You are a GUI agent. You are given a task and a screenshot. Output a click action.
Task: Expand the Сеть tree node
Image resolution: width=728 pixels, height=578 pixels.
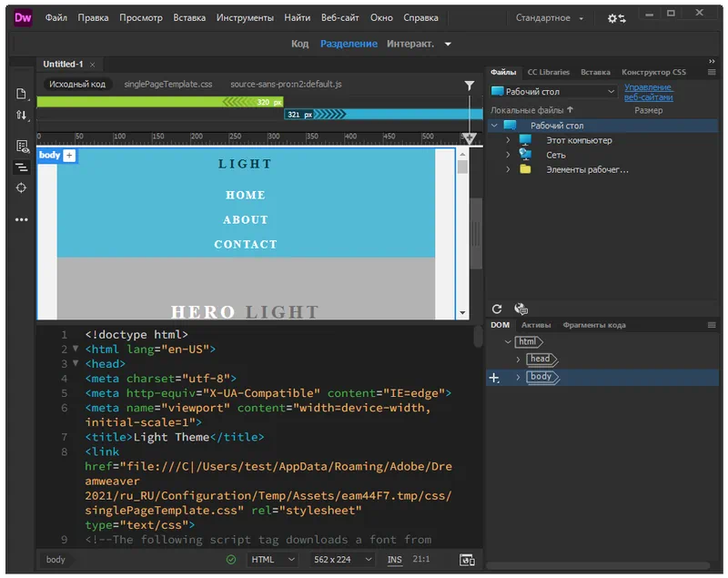coord(508,155)
